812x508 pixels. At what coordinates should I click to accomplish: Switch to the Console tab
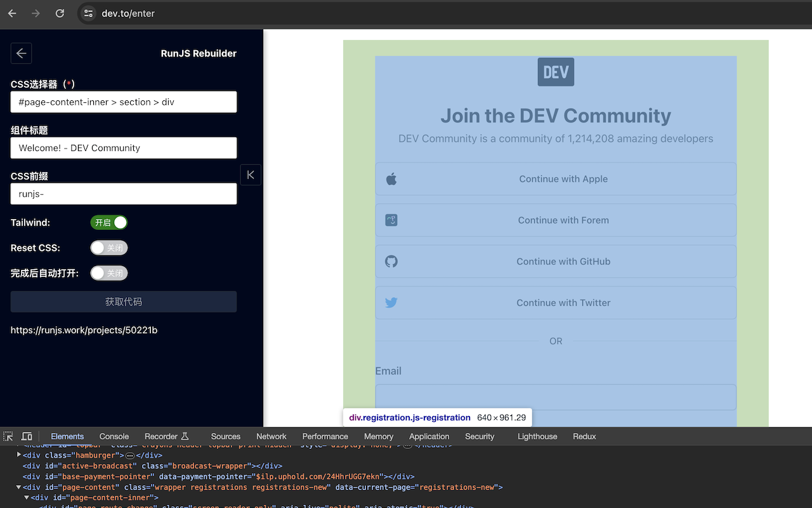click(x=114, y=436)
